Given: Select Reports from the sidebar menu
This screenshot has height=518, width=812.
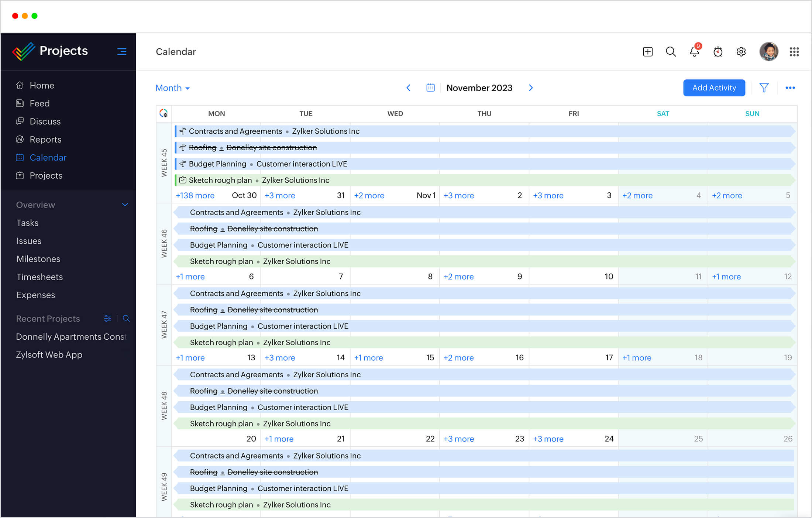Looking at the screenshot, I should pos(45,139).
